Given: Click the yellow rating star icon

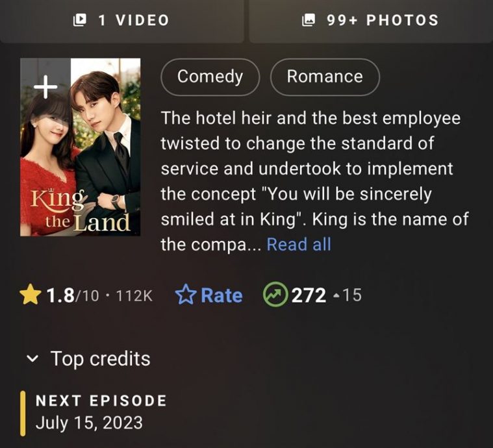Looking at the screenshot, I should [30, 295].
